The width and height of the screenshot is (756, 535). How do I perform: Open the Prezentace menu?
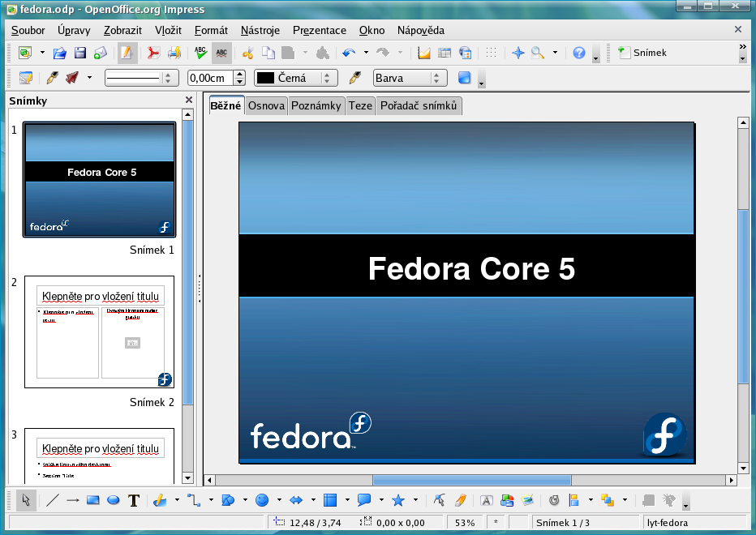(319, 30)
